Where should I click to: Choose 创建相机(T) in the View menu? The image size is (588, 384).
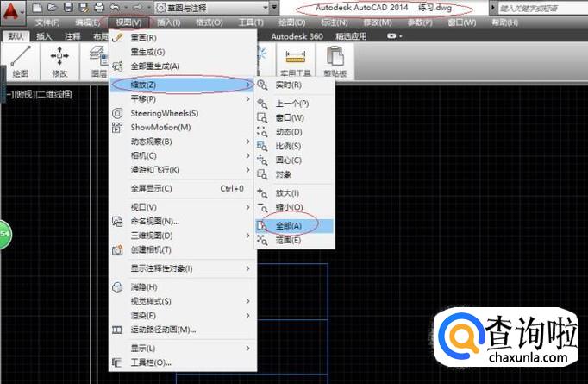[x=183, y=249]
